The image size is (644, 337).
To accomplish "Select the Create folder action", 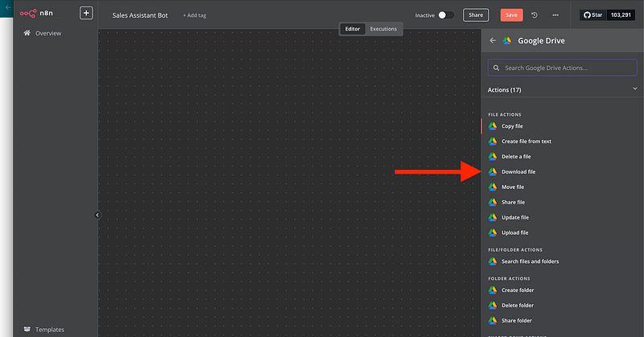I will coord(517,290).
